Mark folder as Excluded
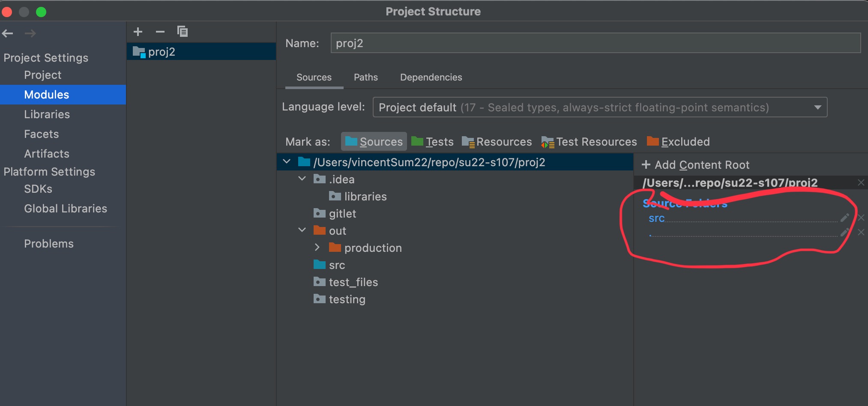868x406 pixels. coord(678,142)
